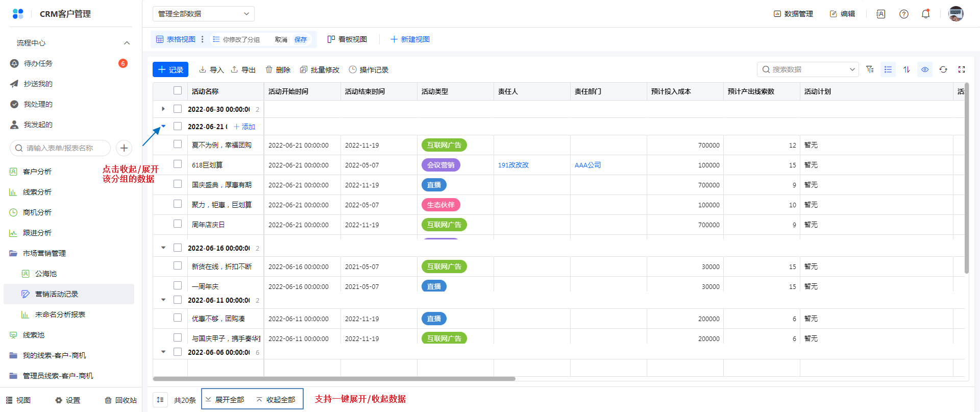The image size is (980, 412).
Task: Select the checkbox for 618巨划算 row
Action: 178,164
